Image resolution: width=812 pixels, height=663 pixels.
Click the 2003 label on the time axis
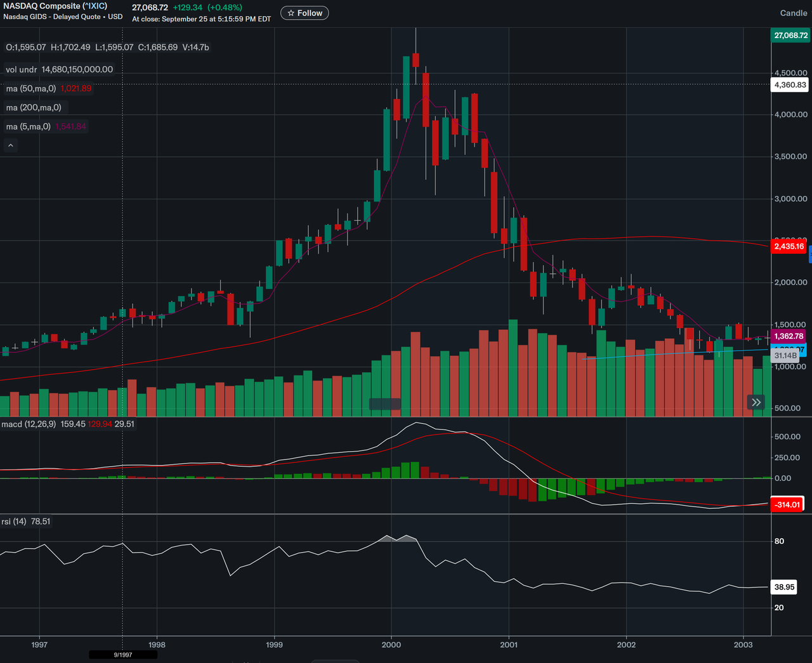743,645
